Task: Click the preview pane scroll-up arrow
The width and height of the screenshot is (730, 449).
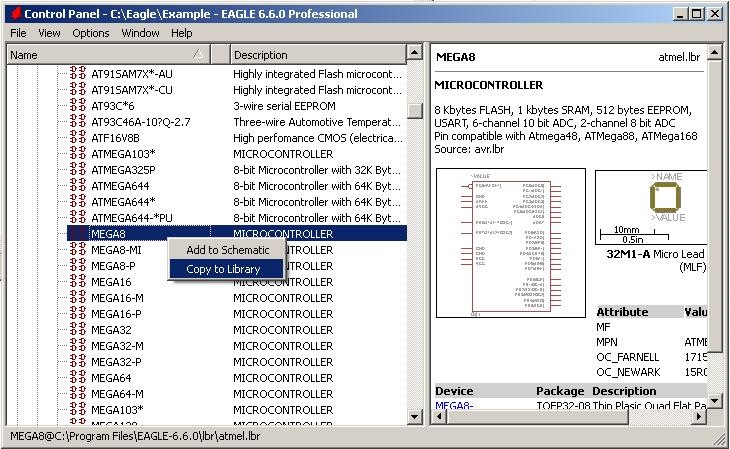Action: (715, 53)
